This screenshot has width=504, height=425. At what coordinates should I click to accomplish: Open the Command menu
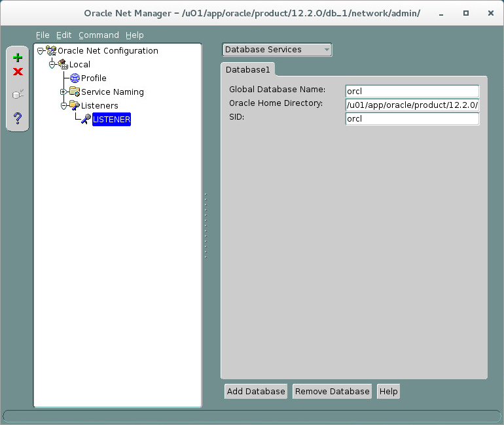[99, 35]
